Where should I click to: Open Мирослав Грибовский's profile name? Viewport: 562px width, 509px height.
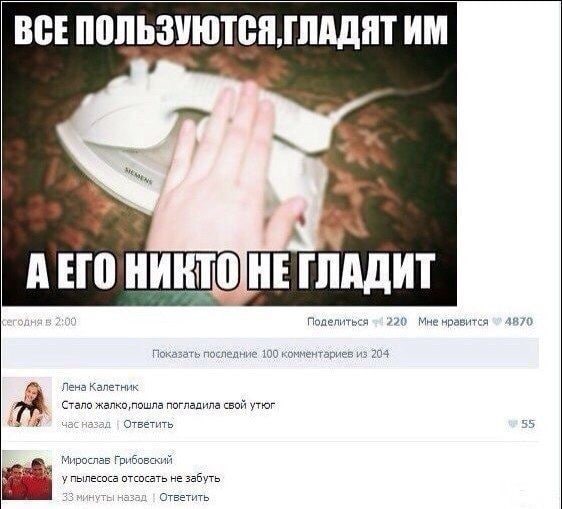[117, 460]
